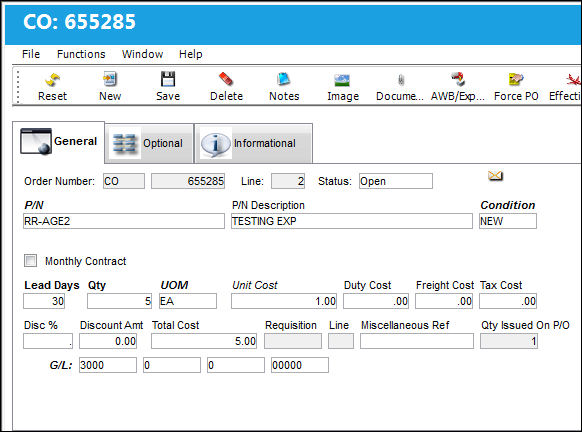Switch to the Optional tab
Screen dimensions: 582x432
(150, 143)
